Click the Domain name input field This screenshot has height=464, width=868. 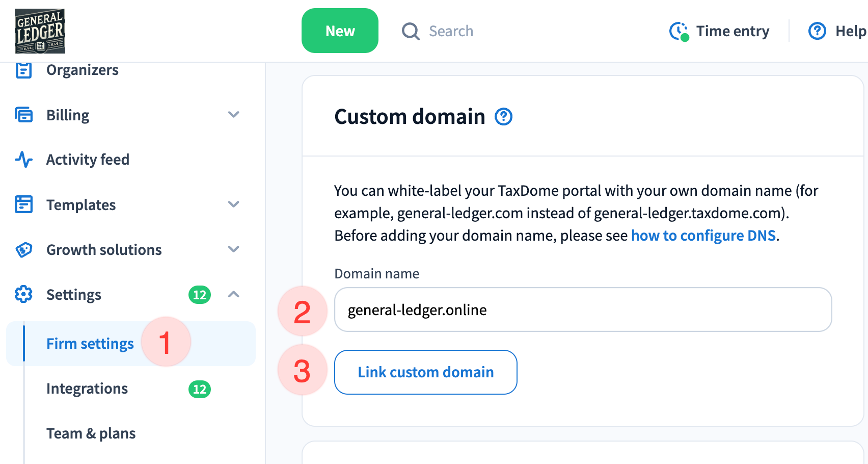pyautogui.click(x=583, y=310)
